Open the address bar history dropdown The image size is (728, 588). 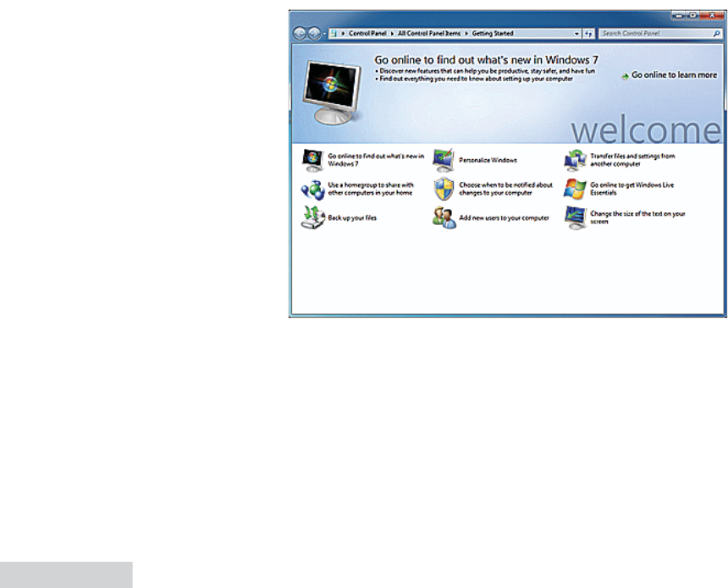coord(576,33)
